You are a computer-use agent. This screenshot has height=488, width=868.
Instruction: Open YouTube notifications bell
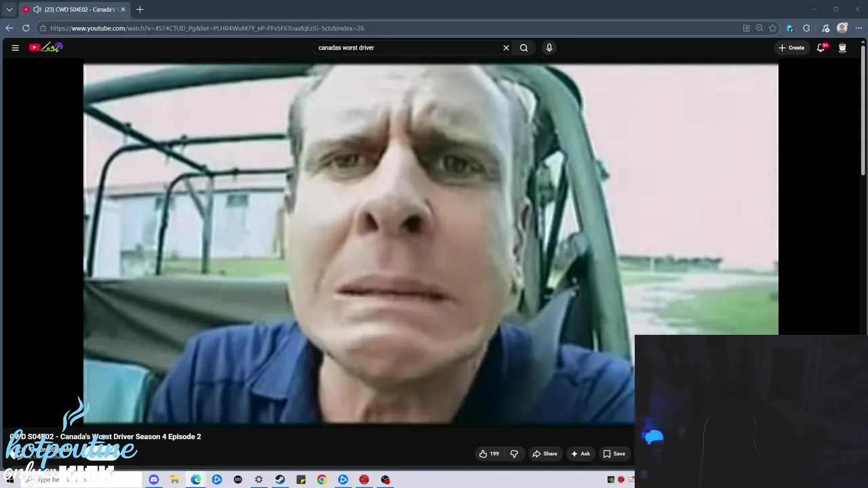pos(821,47)
